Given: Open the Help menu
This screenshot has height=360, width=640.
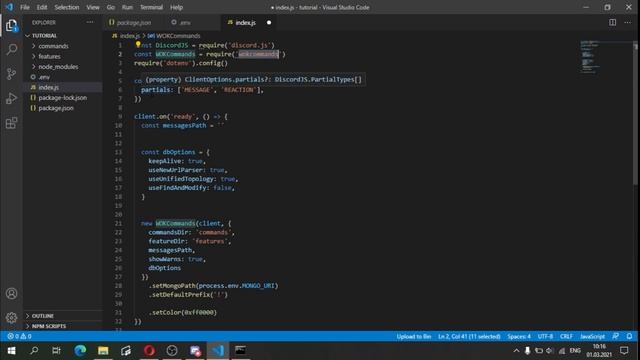Looking at the screenshot, I should coord(176,7).
